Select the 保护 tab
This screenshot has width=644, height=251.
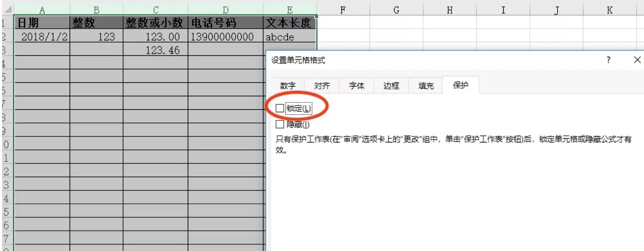[461, 85]
